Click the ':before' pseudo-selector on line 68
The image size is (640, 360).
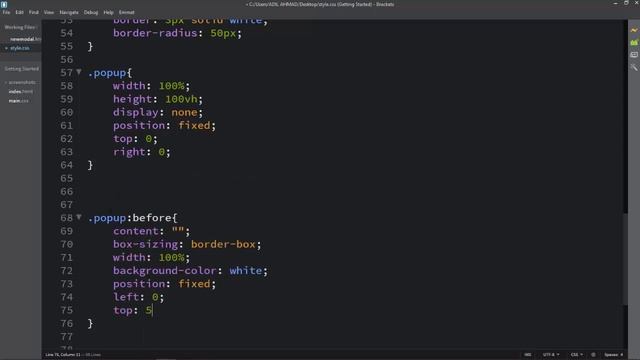click(x=149, y=218)
